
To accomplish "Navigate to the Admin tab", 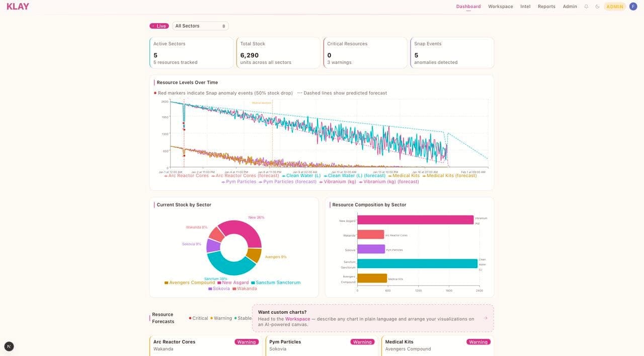I will coord(570,7).
